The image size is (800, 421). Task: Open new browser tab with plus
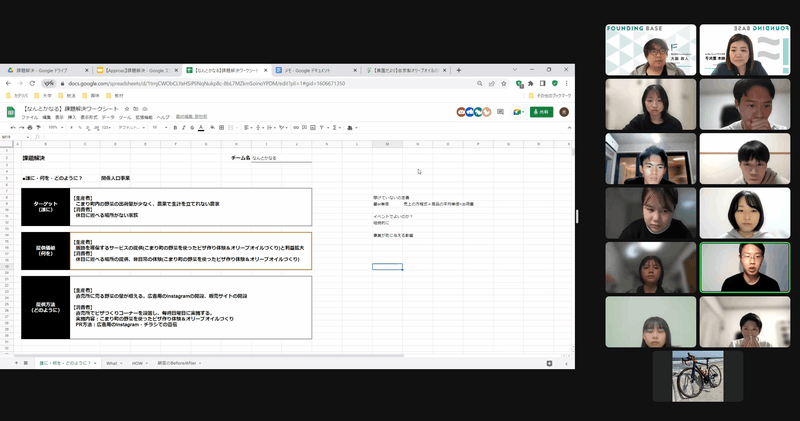(x=459, y=70)
